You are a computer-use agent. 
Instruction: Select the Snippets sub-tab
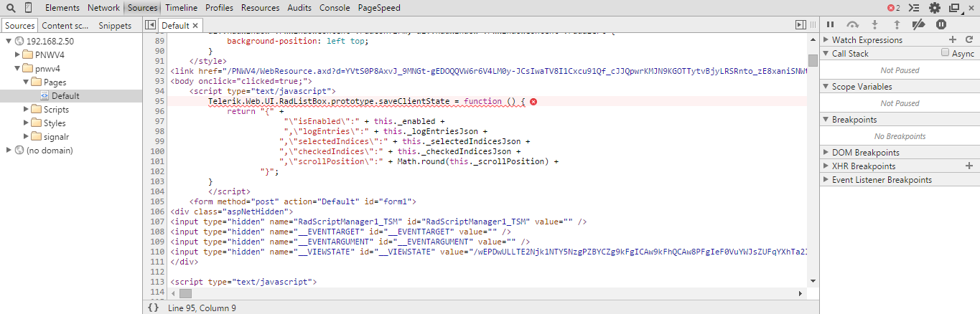(x=115, y=26)
